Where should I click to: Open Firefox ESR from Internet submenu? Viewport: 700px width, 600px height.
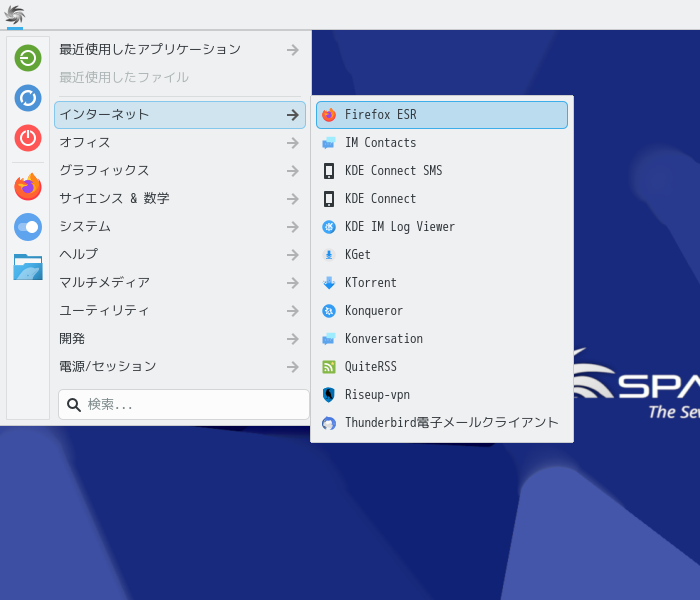(441, 115)
